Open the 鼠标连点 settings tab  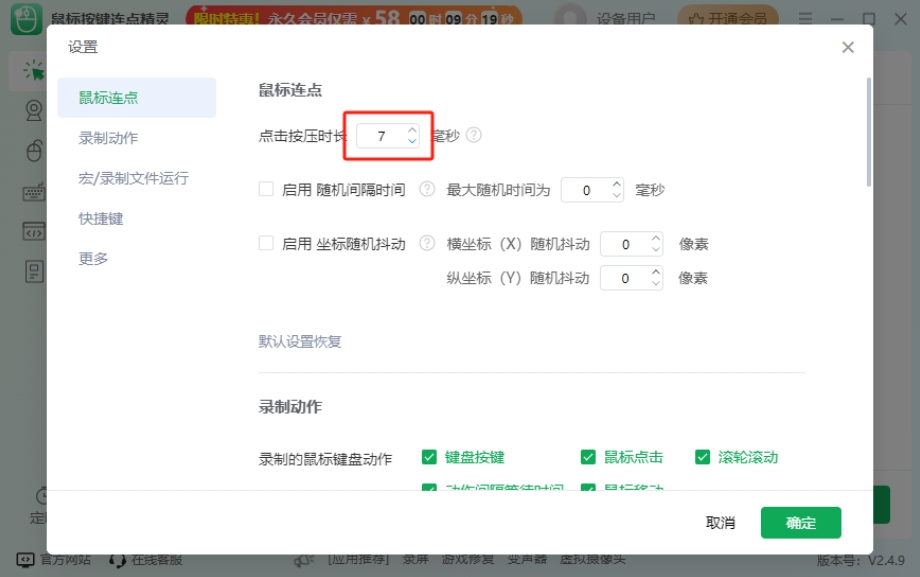point(137,97)
